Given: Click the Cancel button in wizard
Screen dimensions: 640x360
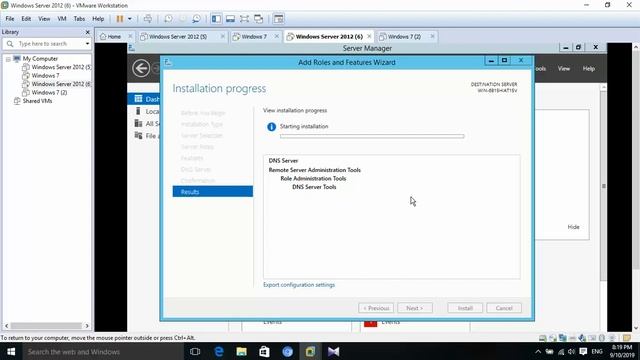Looking at the screenshot, I should pos(504,308).
